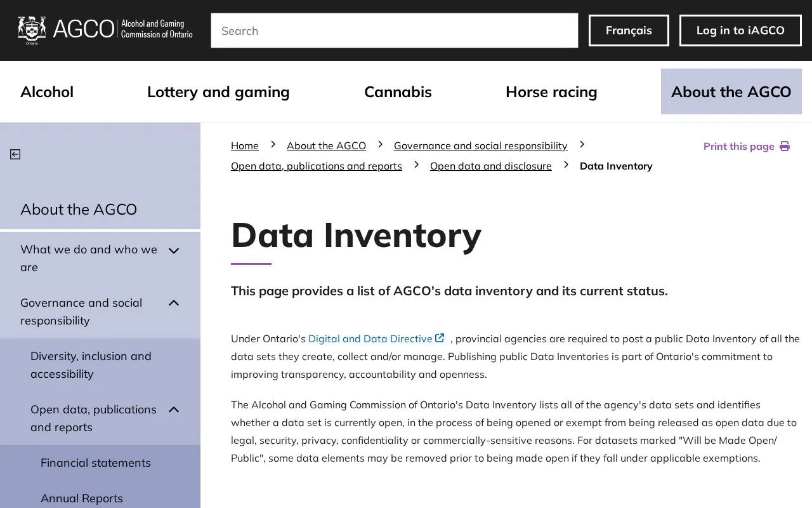Viewport: 812px width, 508px height.
Task: Open What we do and who we are
Action: 89,258
